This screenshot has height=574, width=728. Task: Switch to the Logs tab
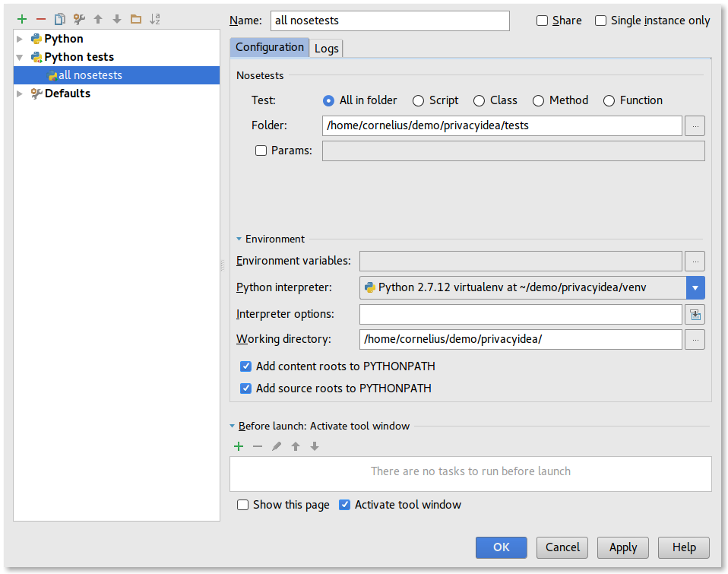click(327, 49)
